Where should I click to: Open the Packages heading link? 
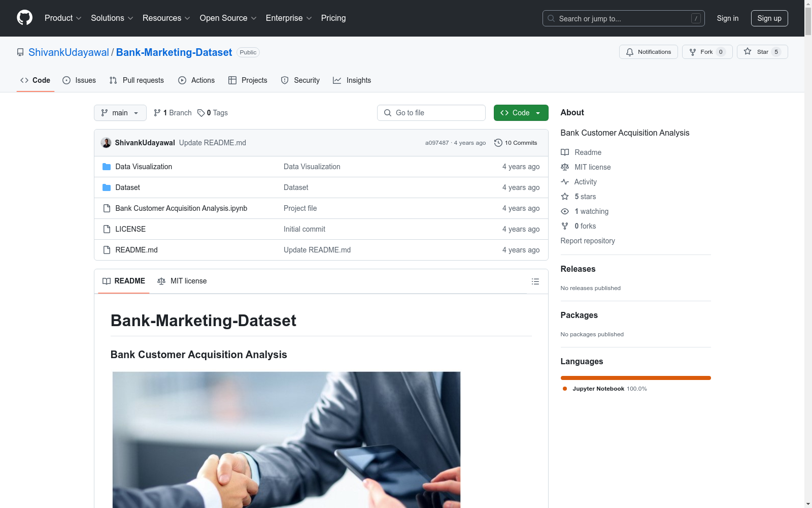(579, 315)
